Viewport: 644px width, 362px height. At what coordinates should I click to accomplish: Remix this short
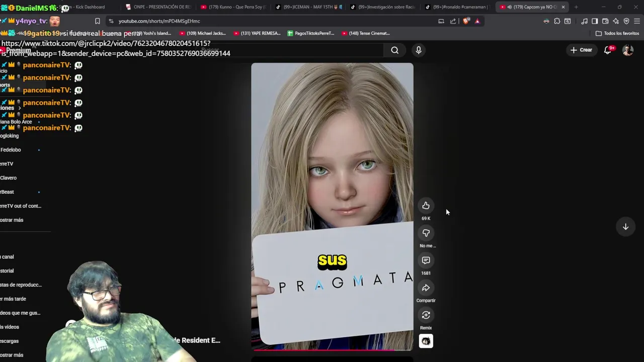(426, 315)
